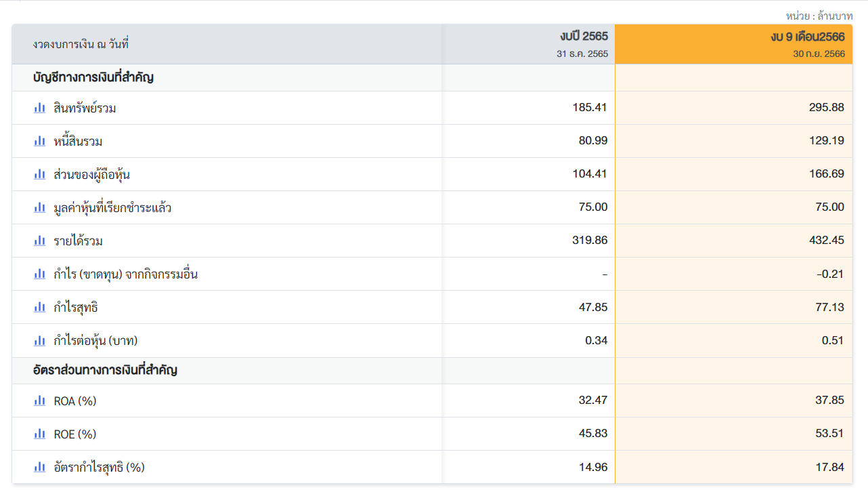This screenshot has width=868, height=492.
Task: Click chart icon for กำไรต่อหุ้น (บาท)
Action: pyautogui.click(x=40, y=340)
